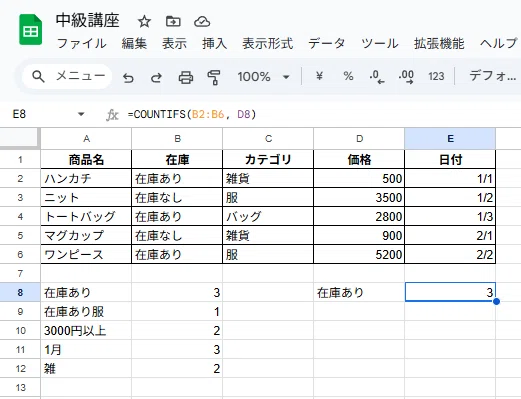Screen dimensions: 521x399
Task: Click the 価格 header cell
Action: (359, 160)
